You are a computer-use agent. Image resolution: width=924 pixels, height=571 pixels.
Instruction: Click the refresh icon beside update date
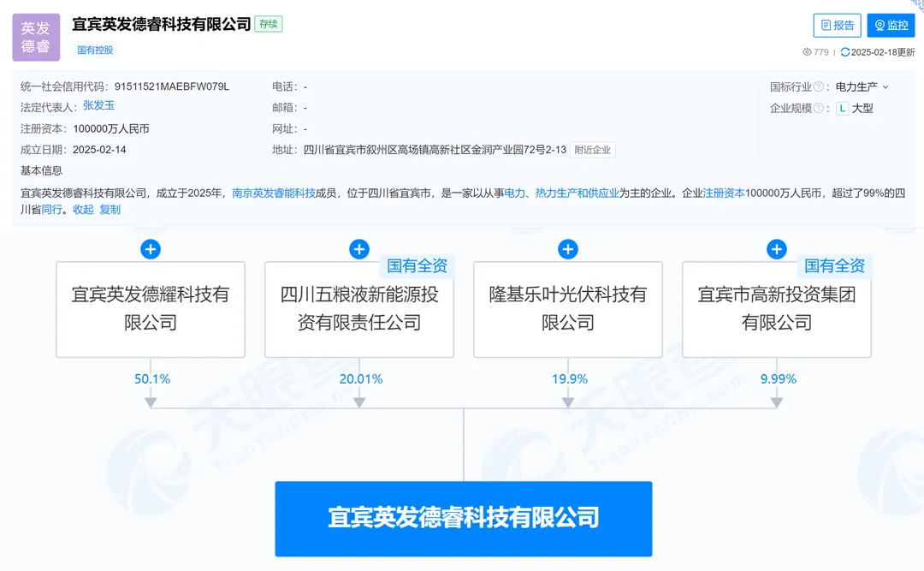click(x=845, y=52)
